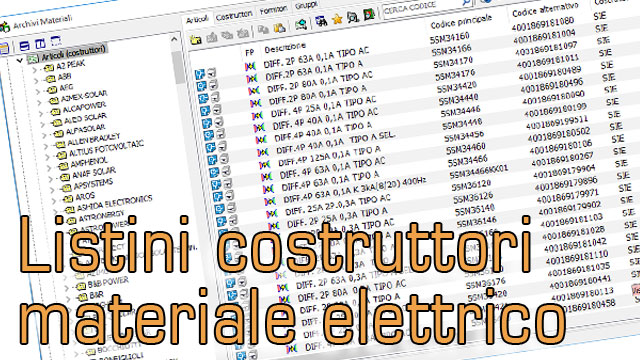Click the blue horizontal split layout icon
The width and height of the screenshot is (640, 360).
(24, 46)
